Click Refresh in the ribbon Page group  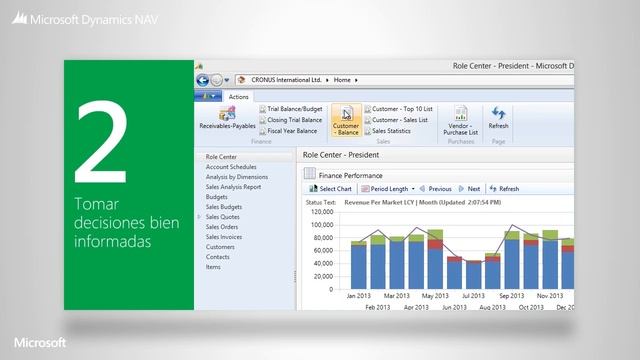tap(498, 118)
